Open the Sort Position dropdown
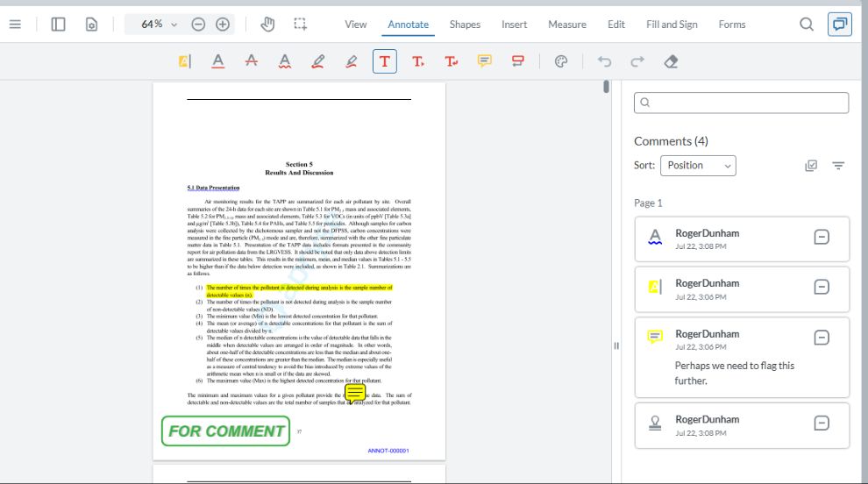The width and height of the screenshot is (868, 484). pos(698,166)
